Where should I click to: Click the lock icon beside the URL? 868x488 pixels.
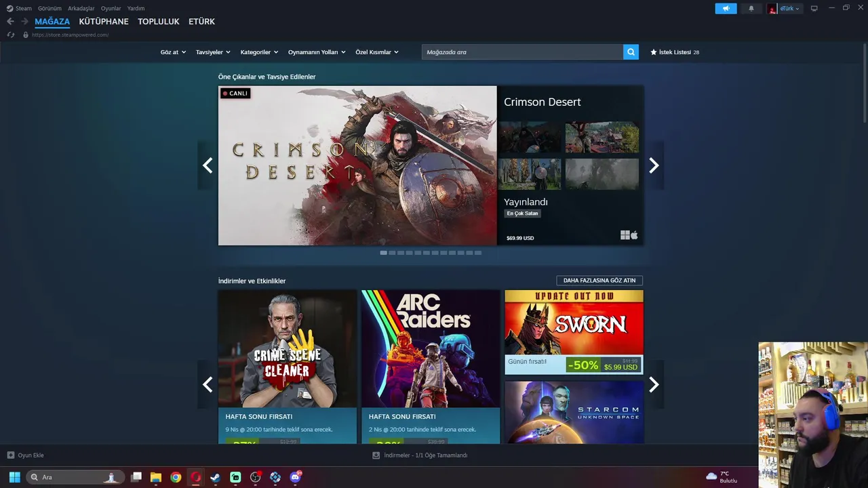(26, 35)
